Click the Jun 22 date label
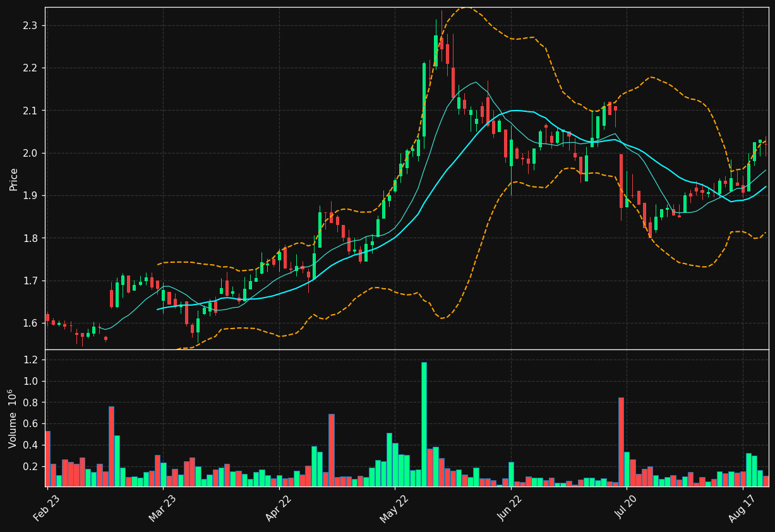The height and width of the screenshot is (532, 775). pyautogui.click(x=510, y=508)
